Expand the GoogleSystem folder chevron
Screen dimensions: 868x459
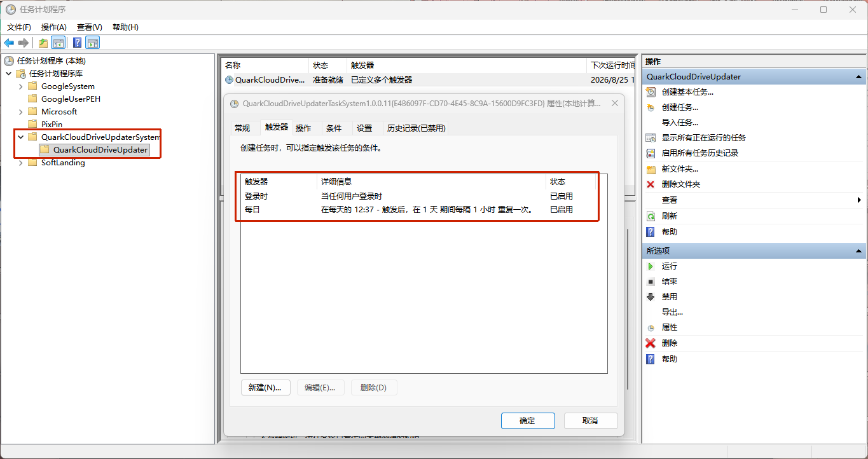(20, 86)
